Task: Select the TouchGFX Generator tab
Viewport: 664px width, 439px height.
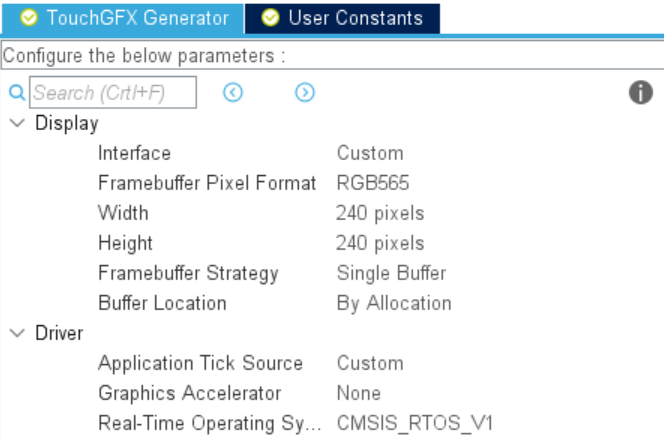Action: point(123,18)
